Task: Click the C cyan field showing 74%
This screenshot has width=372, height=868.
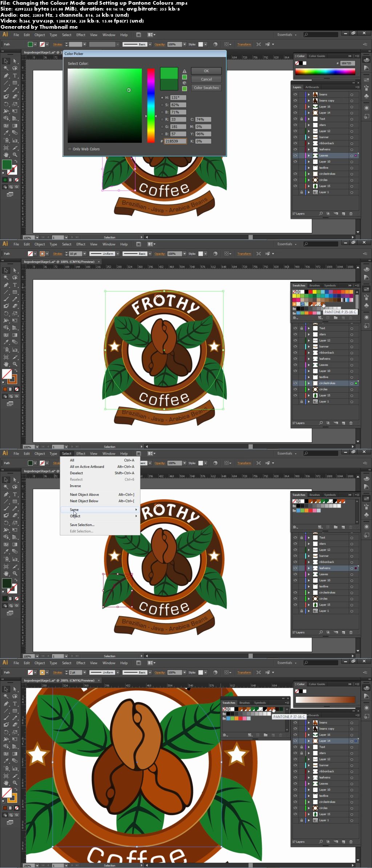Action: 203,120
